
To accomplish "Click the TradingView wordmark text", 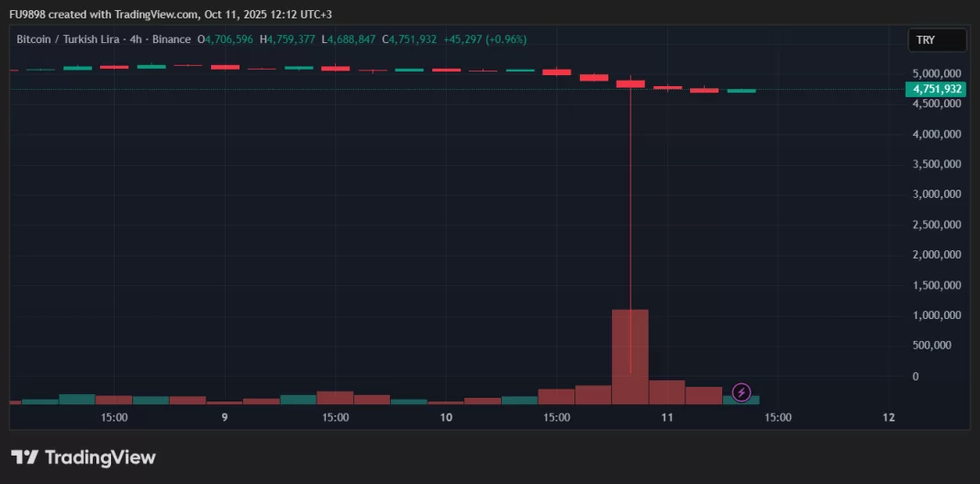I will click(100, 457).
